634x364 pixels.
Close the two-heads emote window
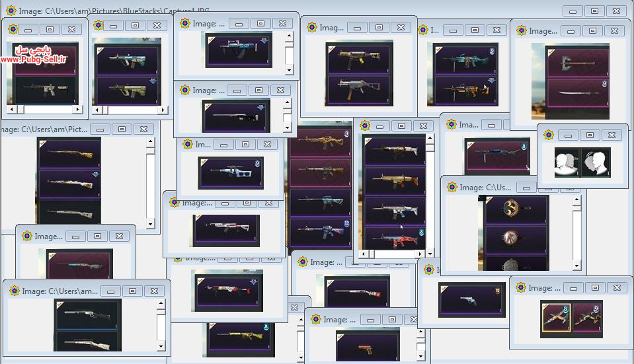coord(612,135)
